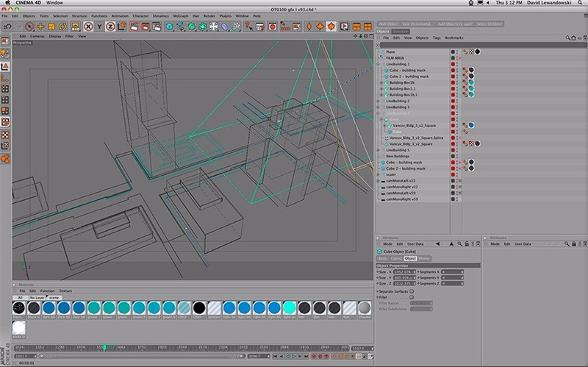
Task: Click the Size X input field
Action: pos(404,271)
